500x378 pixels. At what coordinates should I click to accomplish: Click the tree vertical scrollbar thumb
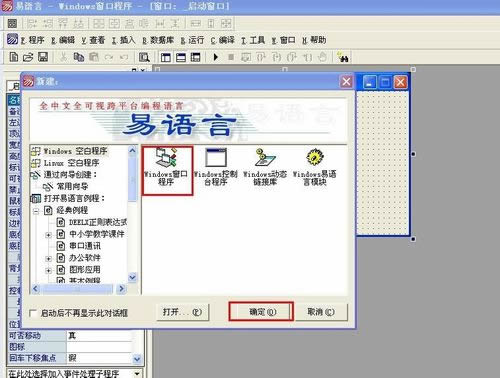[132, 179]
